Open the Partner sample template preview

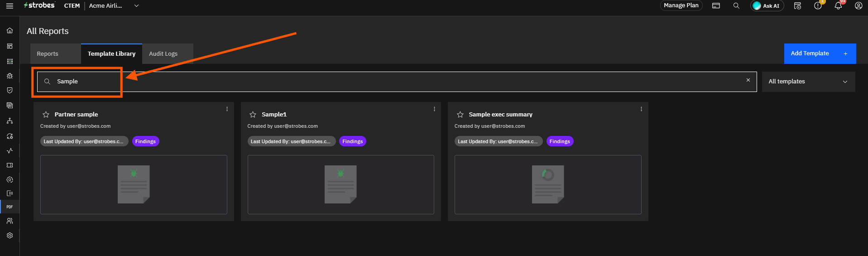[134, 184]
